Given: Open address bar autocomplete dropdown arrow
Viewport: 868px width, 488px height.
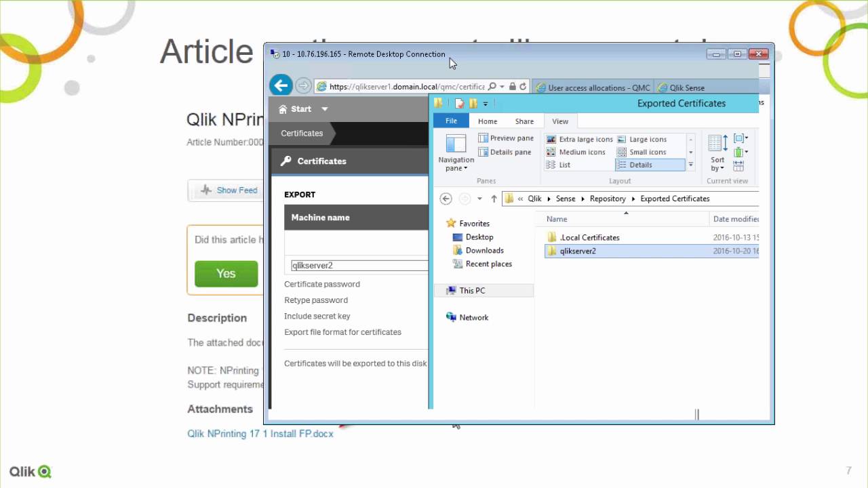Looking at the screenshot, I should [502, 87].
